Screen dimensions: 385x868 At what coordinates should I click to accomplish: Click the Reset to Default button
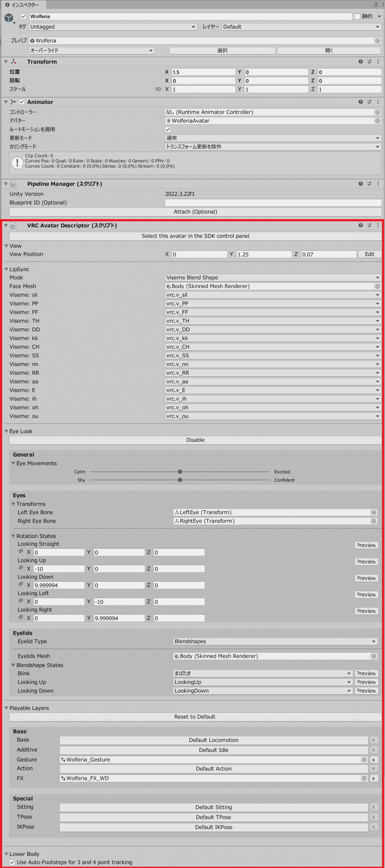[196, 716]
